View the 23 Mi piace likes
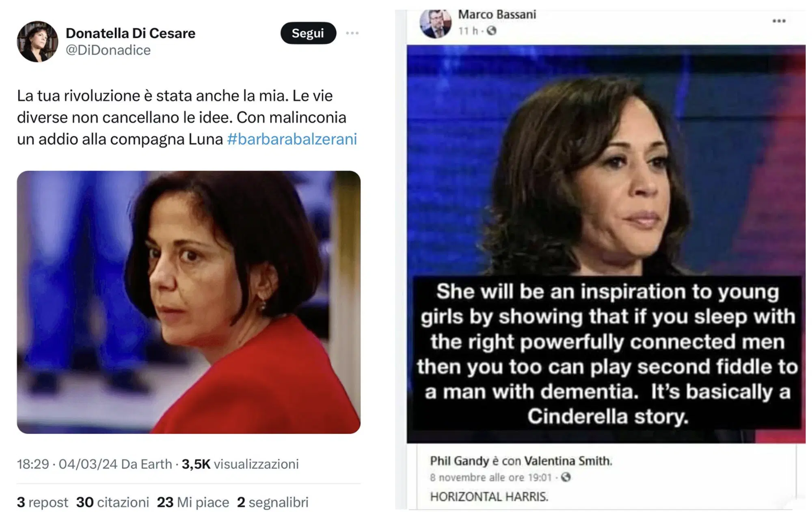The height and width of the screenshot is (512, 812). coord(193,502)
